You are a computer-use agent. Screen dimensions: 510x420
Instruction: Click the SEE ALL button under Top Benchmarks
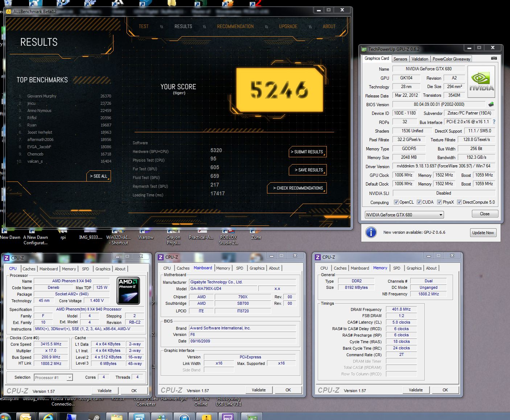[x=99, y=176]
